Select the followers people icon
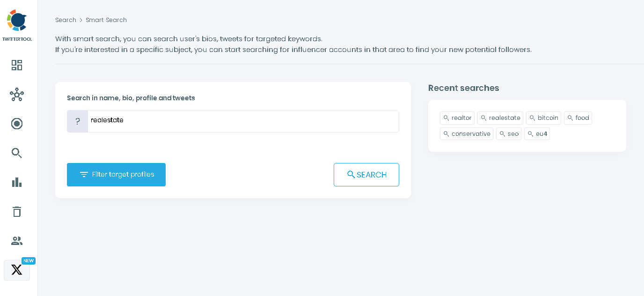 pos(17,241)
